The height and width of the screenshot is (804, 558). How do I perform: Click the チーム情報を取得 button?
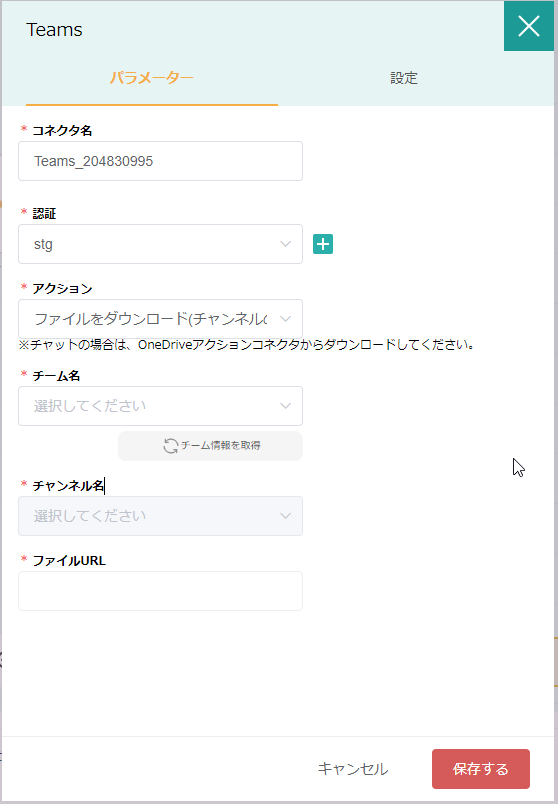(210, 446)
